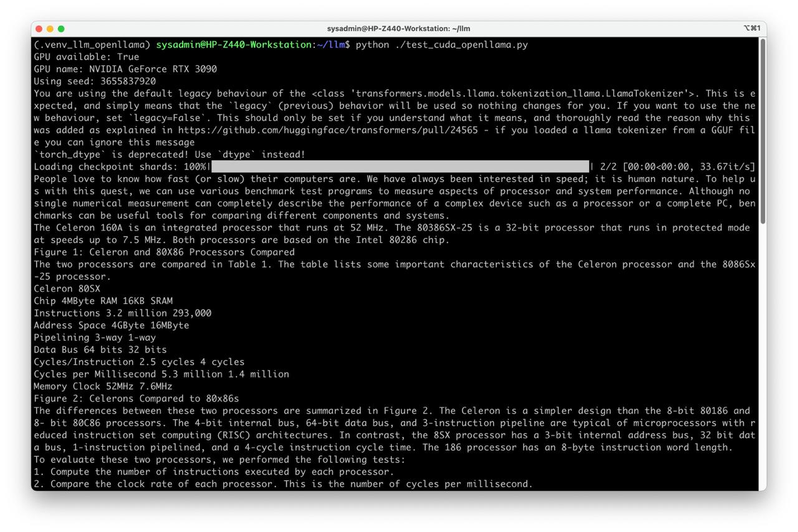Click the 'Figure 1: Celeron and 80X86' heading
The width and height of the screenshot is (798, 532).
pos(164,252)
